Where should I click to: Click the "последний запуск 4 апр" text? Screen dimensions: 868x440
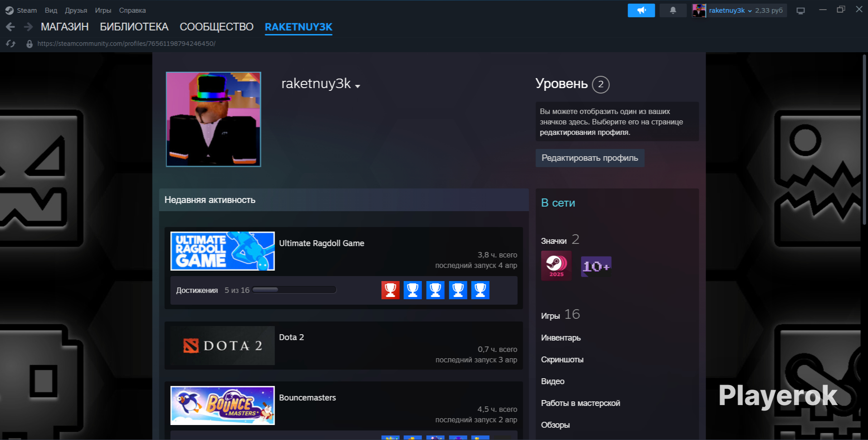[x=476, y=266]
